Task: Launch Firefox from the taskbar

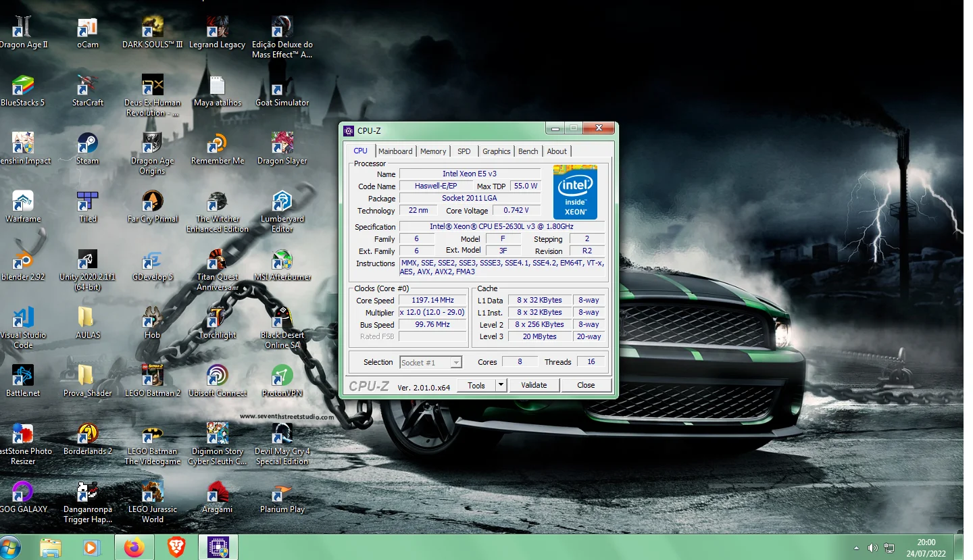Action: coord(134,547)
